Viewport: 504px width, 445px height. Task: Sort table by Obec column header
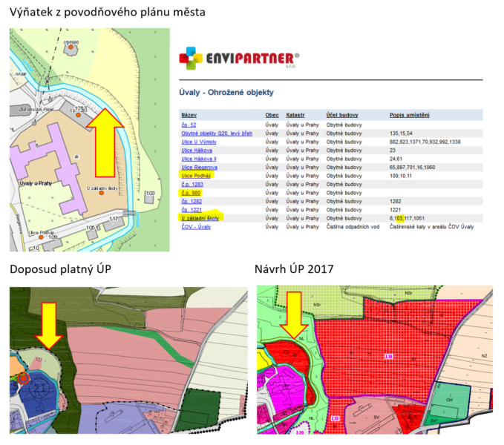point(272,115)
